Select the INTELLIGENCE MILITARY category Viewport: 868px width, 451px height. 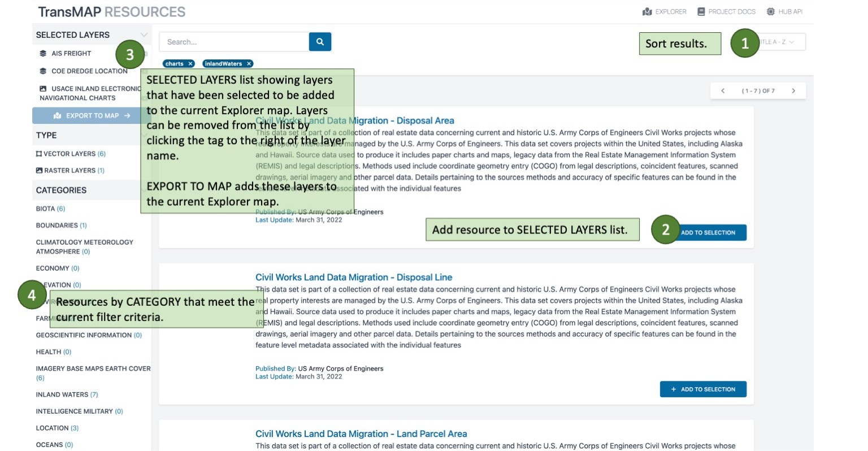[x=79, y=411]
